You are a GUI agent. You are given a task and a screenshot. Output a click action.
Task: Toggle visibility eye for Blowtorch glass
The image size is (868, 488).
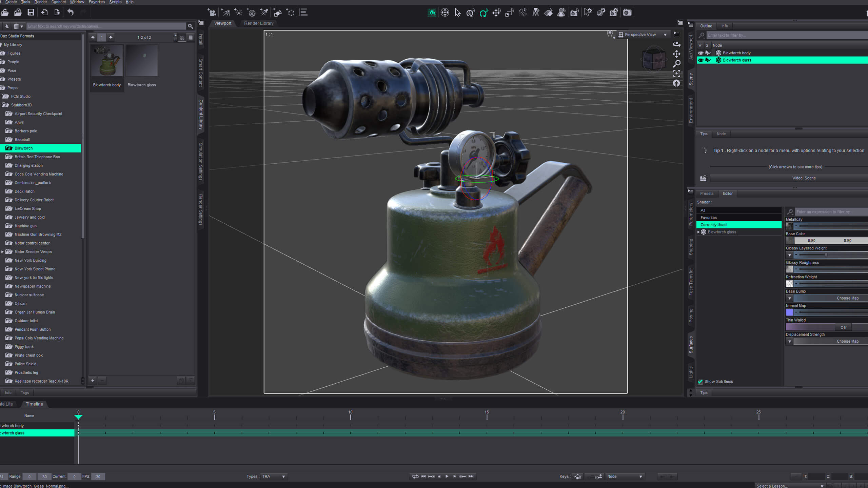tap(701, 60)
